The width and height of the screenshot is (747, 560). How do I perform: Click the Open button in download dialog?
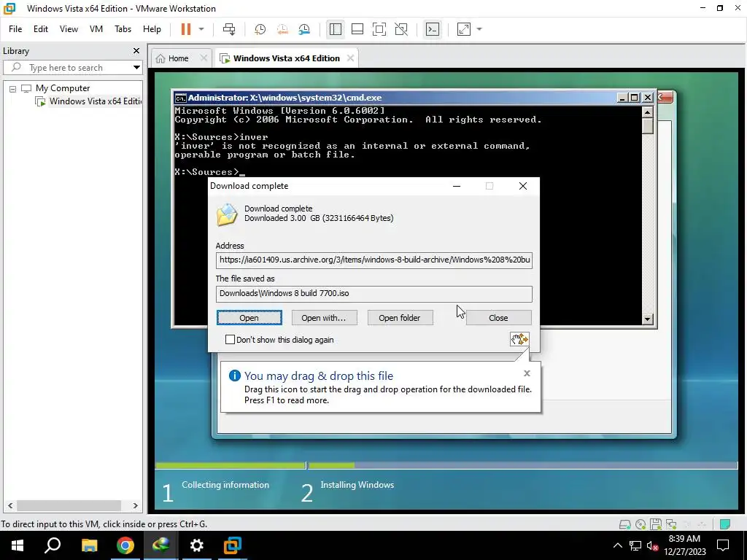249,318
